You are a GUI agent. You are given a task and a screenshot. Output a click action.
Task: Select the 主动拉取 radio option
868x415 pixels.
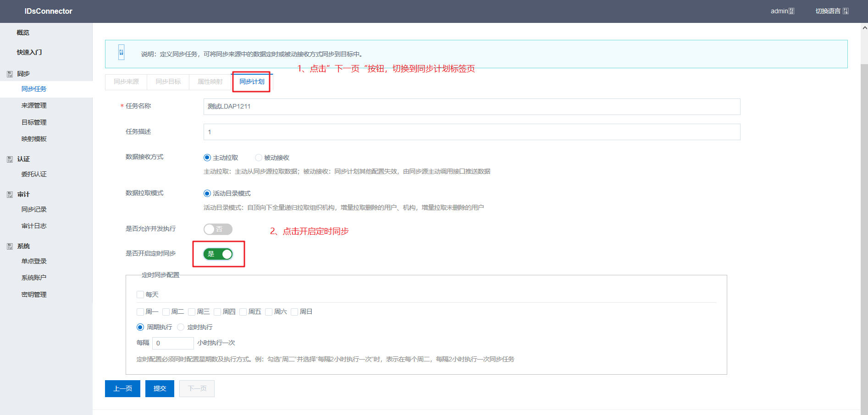tap(207, 158)
